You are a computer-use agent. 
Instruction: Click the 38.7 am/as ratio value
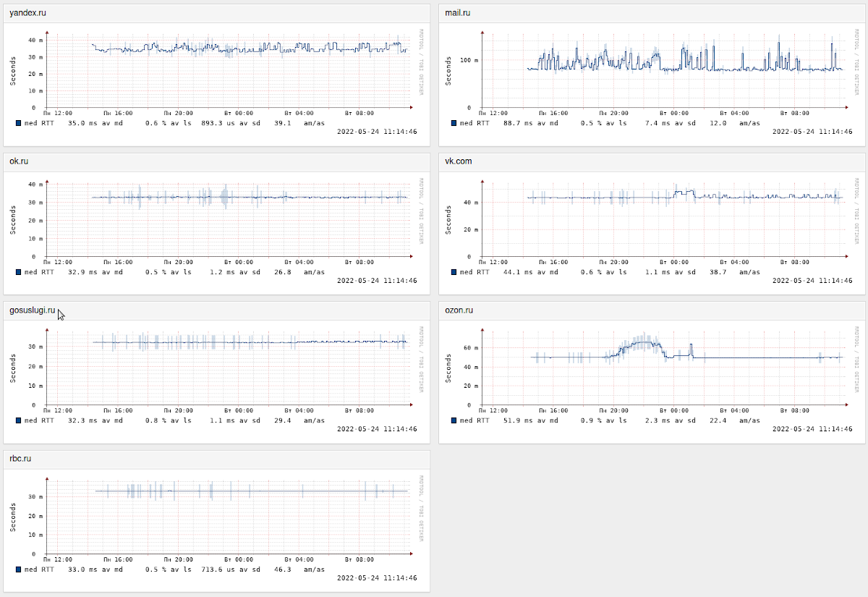click(x=718, y=272)
